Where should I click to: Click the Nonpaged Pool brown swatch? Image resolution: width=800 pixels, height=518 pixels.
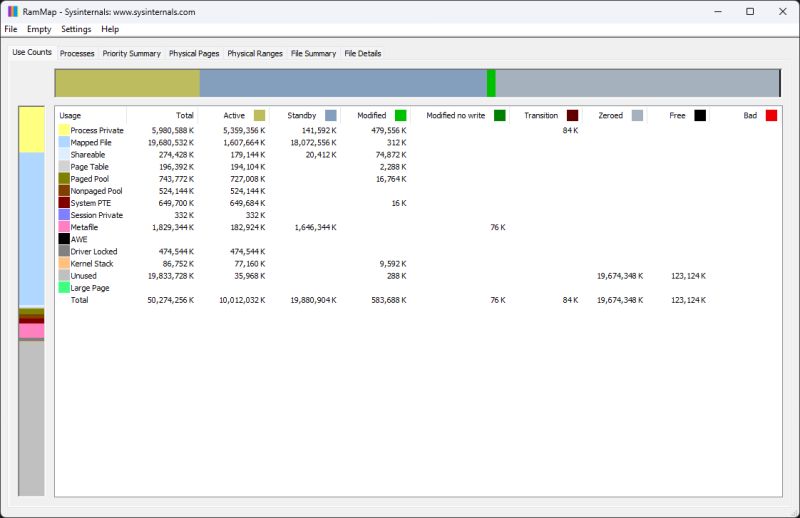tap(64, 191)
